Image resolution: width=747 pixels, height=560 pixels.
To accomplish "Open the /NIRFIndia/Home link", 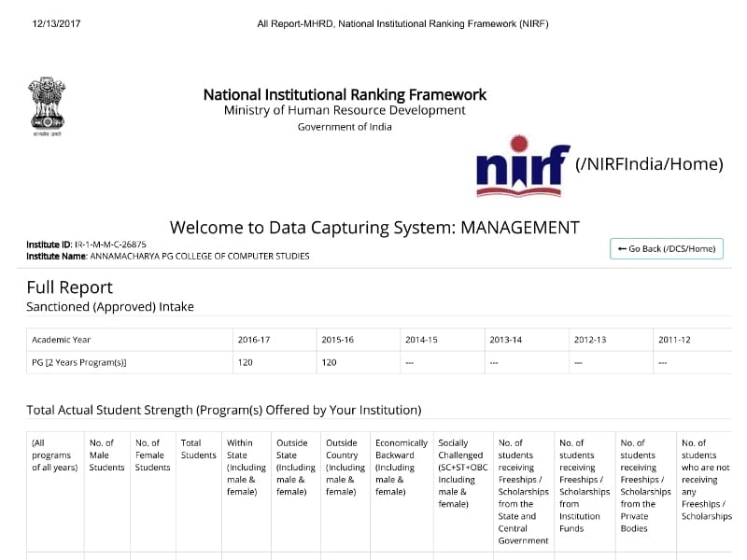I will [649, 164].
